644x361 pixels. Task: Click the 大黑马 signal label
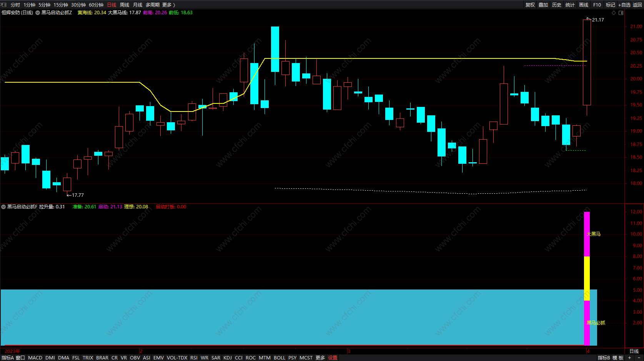(594, 234)
